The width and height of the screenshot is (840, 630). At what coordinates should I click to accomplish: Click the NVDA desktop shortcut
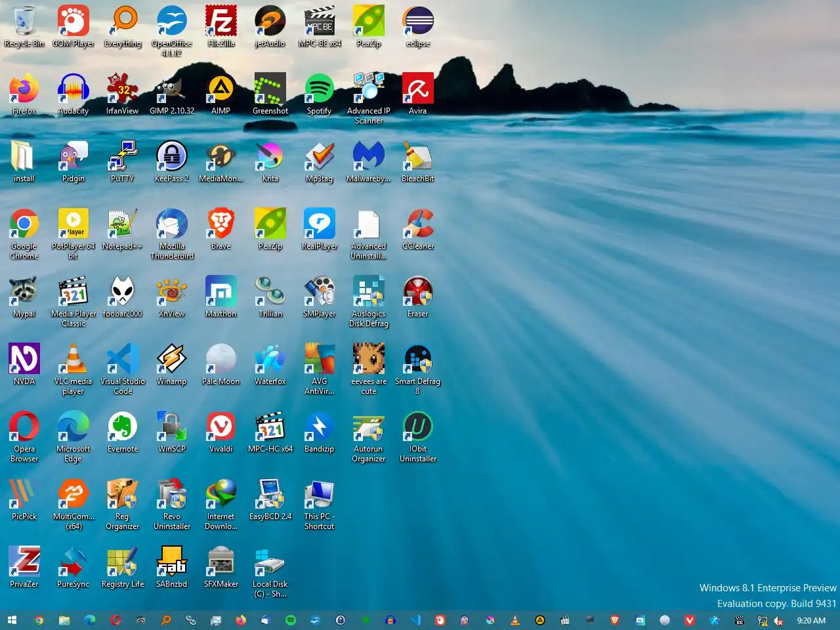pyautogui.click(x=24, y=366)
